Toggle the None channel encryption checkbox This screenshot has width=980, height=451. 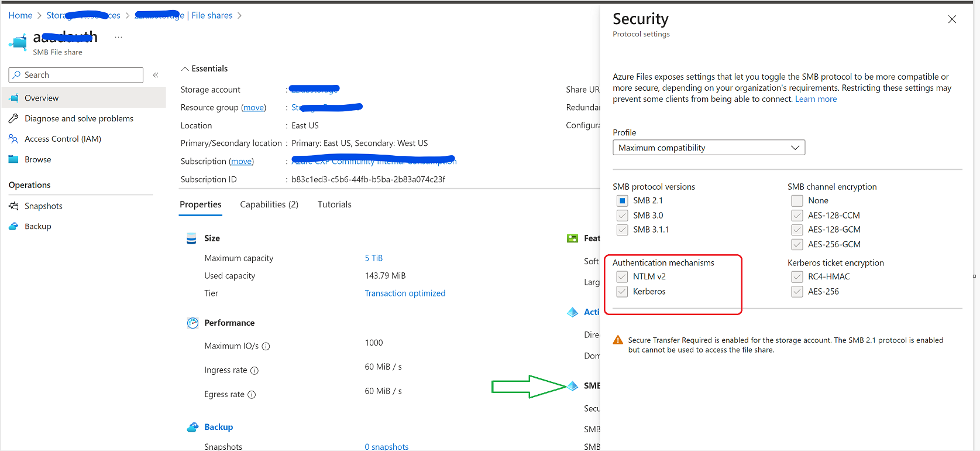pos(797,200)
